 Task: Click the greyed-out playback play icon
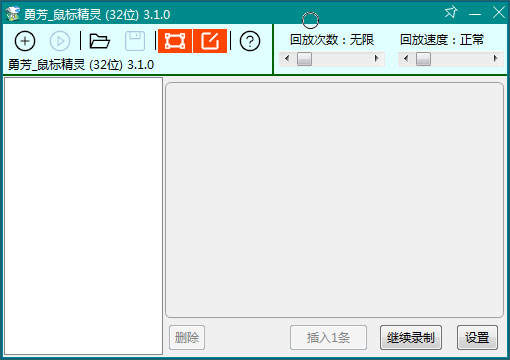[60, 41]
